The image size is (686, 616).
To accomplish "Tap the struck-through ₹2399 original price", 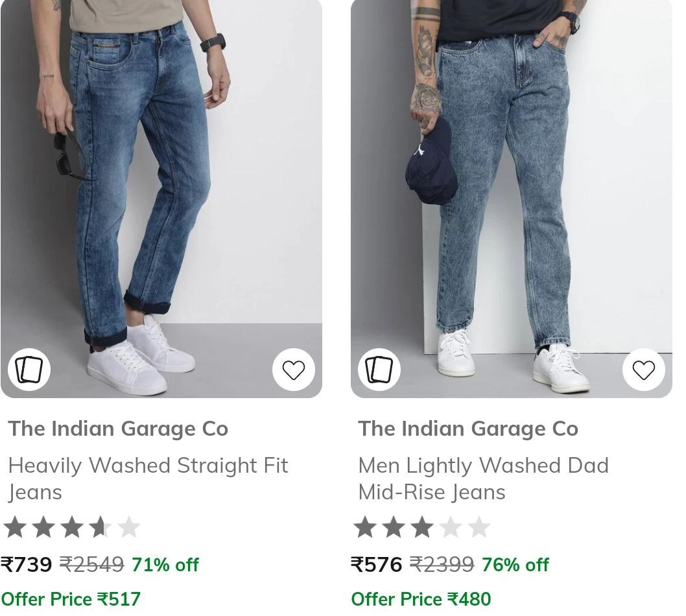I will click(x=442, y=564).
